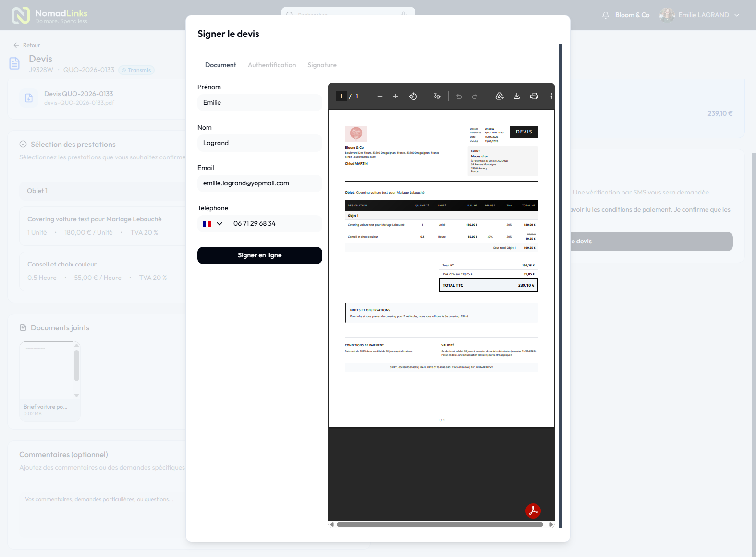Click the Transmis status badge

[136, 70]
